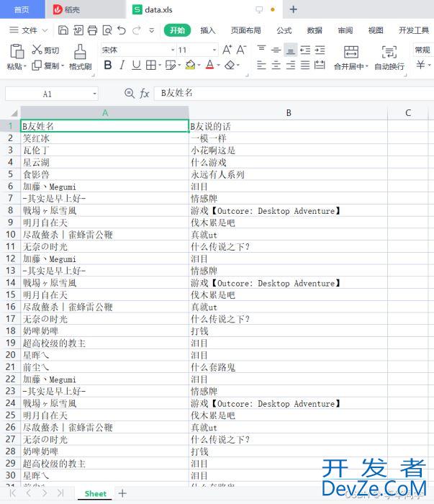
Task: Expand the File menu arrow
Action: click(45, 30)
